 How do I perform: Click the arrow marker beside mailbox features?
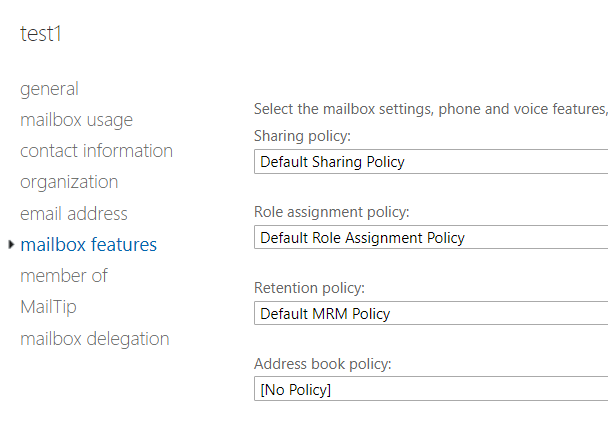tap(11, 245)
